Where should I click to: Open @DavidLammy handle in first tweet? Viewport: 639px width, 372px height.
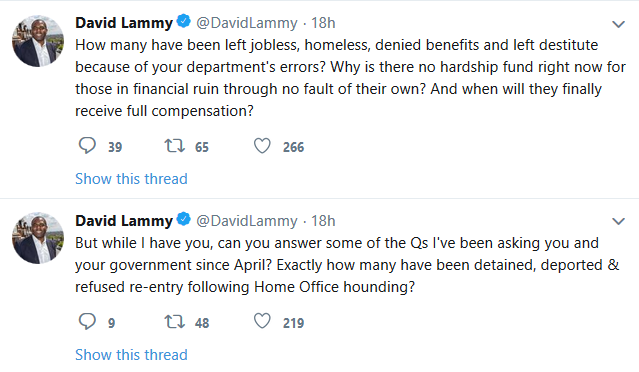pyautogui.click(x=247, y=23)
